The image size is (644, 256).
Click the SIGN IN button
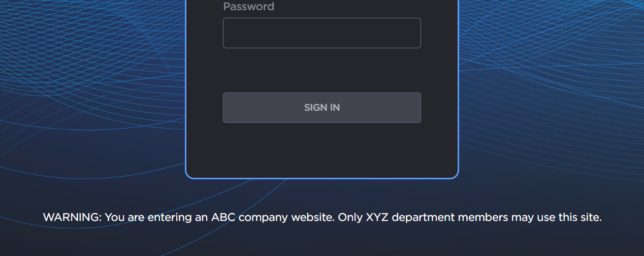(x=321, y=108)
